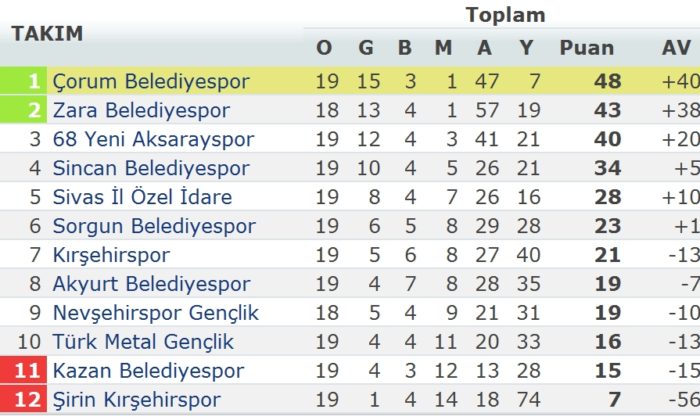Viewport: 700px width, 420px height.
Task: Click the AV column header
Action: 676,47
